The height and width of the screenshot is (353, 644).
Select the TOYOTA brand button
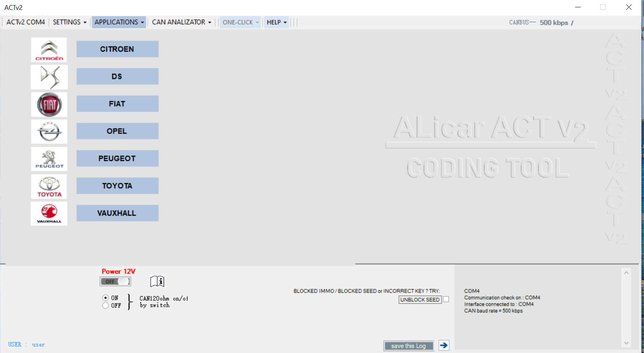click(117, 186)
